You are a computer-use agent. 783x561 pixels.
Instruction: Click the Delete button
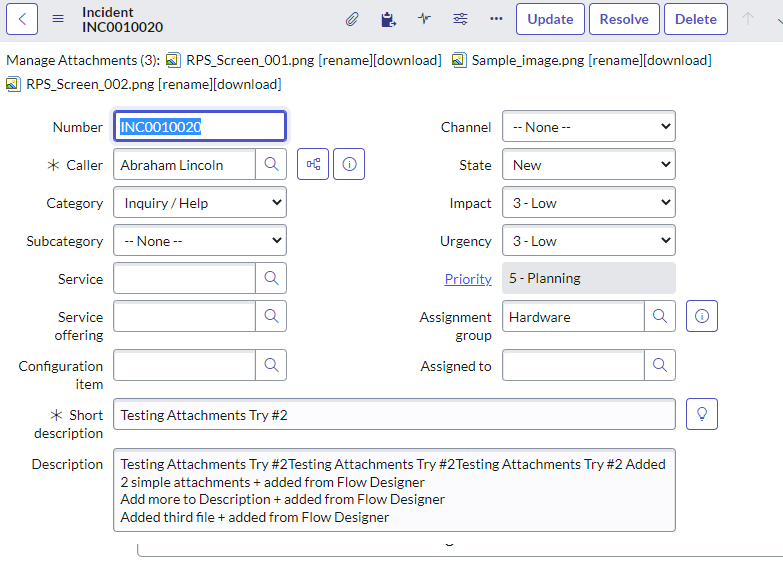click(696, 19)
